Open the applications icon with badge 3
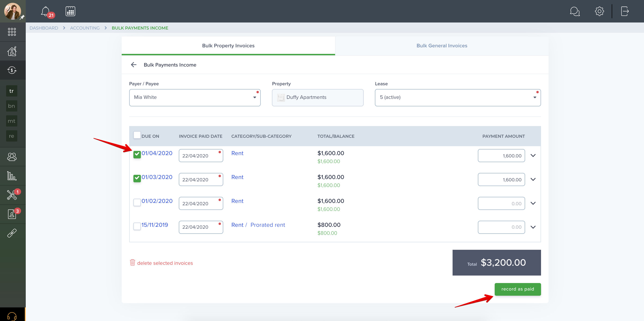The width and height of the screenshot is (644, 321). pyautogui.click(x=12, y=214)
